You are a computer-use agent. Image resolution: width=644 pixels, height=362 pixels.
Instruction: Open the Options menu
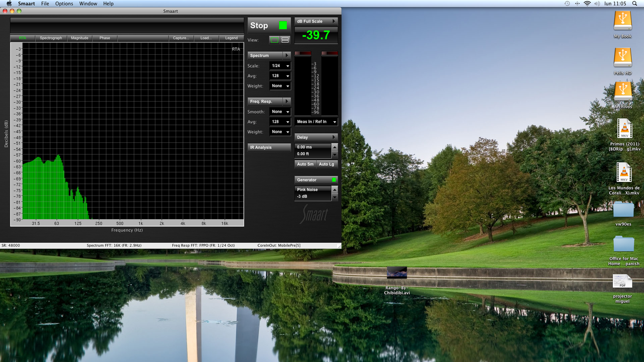(64, 4)
